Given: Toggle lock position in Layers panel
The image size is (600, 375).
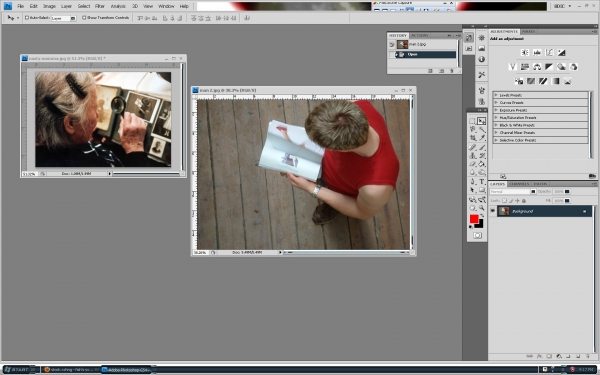Looking at the screenshot, I should [x=517, y=201].
